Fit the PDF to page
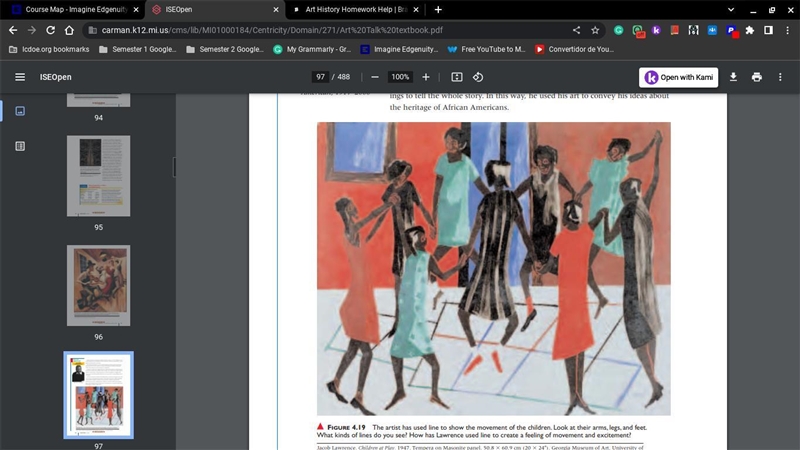 tap(457, 77)
